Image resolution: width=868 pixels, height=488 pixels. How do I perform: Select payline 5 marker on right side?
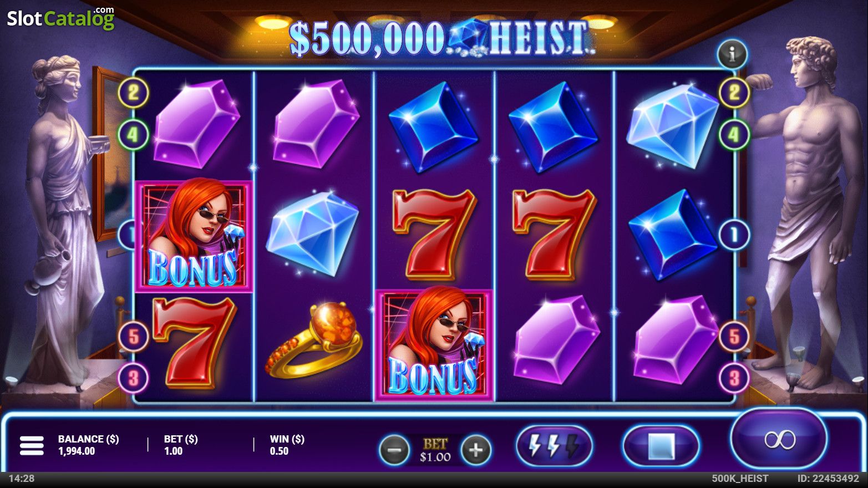[x=734, y=337]
